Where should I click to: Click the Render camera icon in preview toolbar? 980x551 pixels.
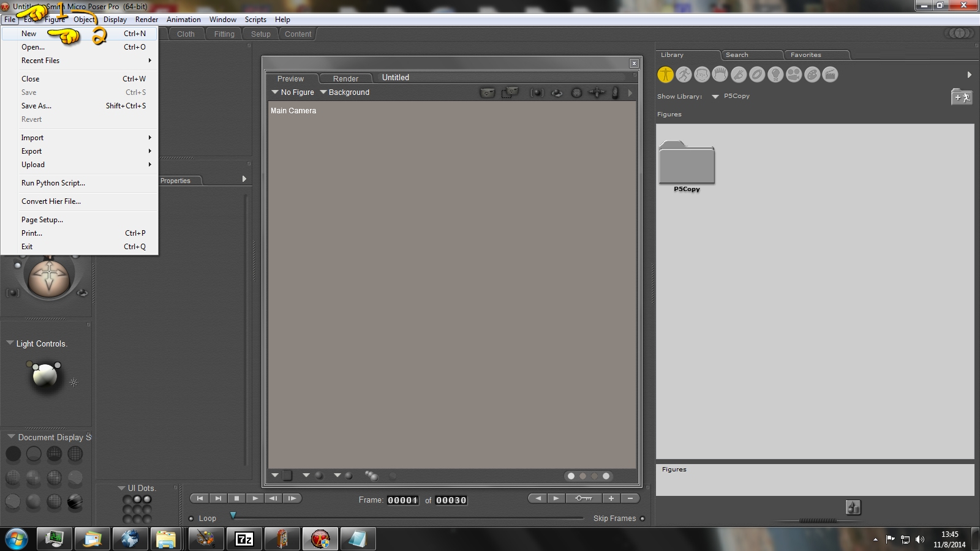pyautogui.click(x=488, y=92)
